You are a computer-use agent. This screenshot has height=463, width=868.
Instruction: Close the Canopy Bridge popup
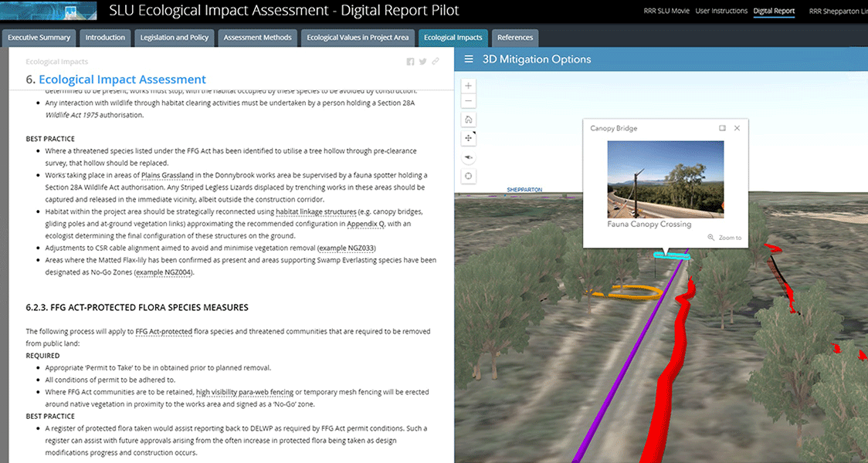(737, 128)
